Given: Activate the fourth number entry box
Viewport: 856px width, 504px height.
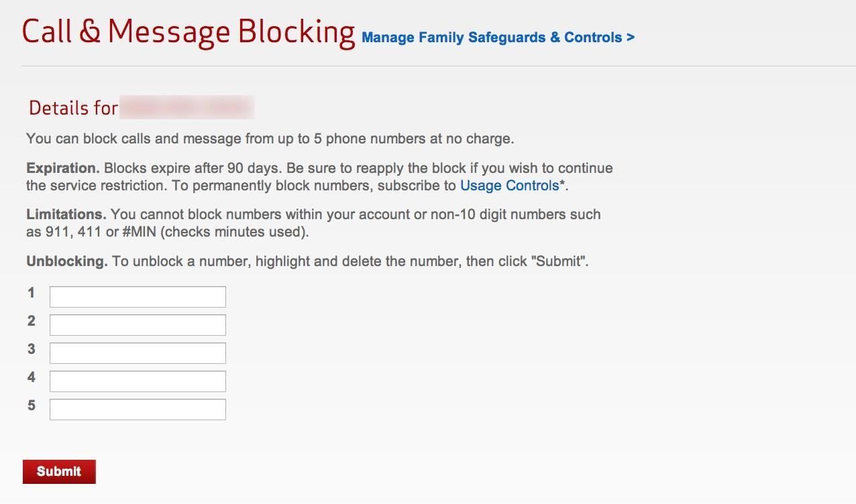Looking at the screenshot, I should [x=138, y=381].
